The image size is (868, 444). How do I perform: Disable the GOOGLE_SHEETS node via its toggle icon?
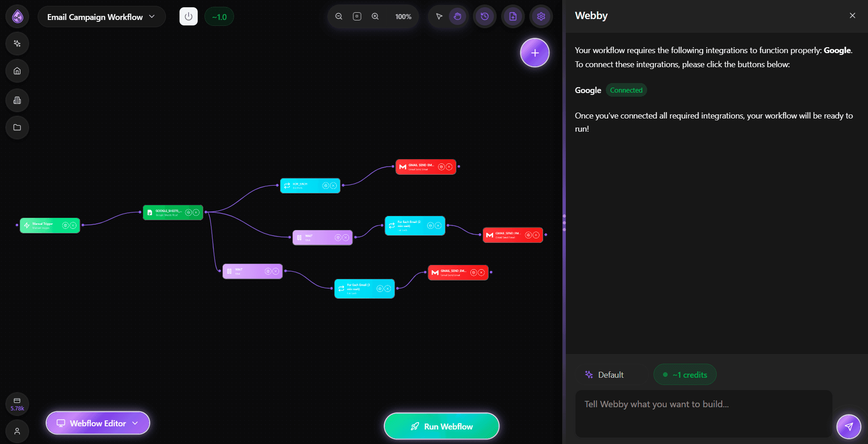pyautogui.click(x=188, y=212)
